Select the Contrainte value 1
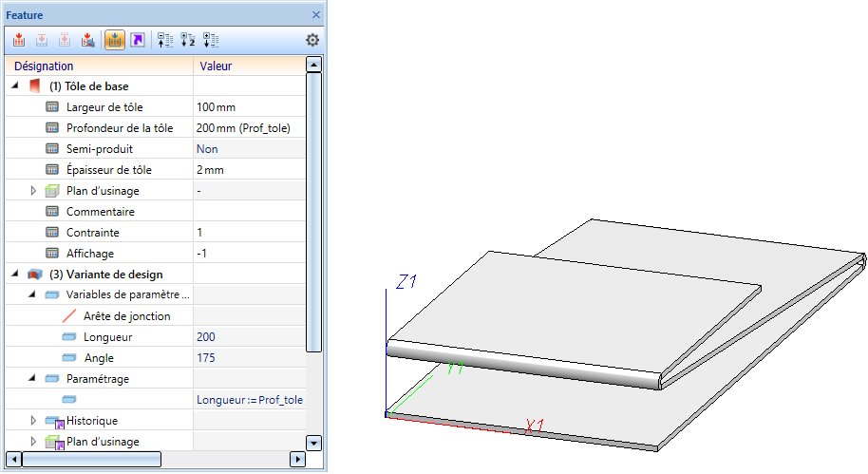The width and height of the screenshot is (868, 474). point(199,232)
